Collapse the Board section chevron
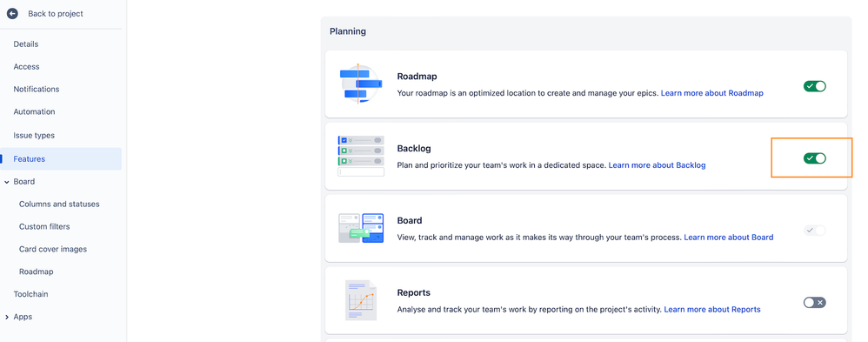Screen dimensions: 868x342 [7, 182]
